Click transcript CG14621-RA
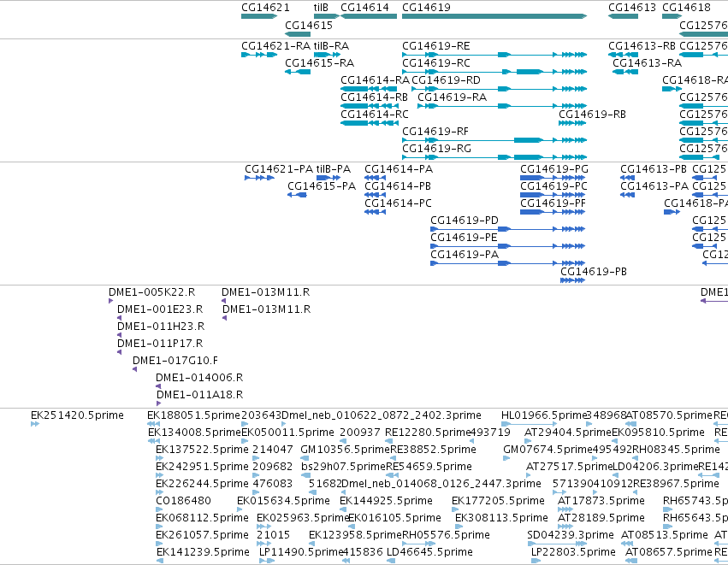Viewport: 728px width, 565px height. 259,55
